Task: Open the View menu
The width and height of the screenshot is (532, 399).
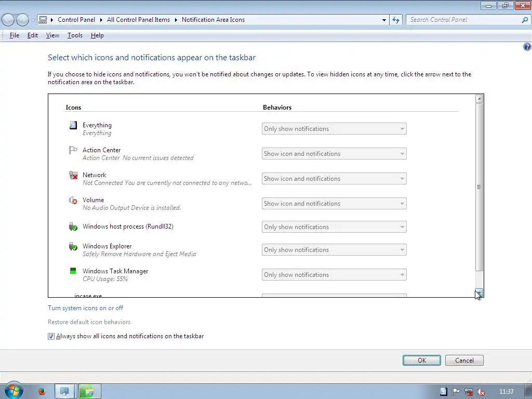Action: [52, 35]
